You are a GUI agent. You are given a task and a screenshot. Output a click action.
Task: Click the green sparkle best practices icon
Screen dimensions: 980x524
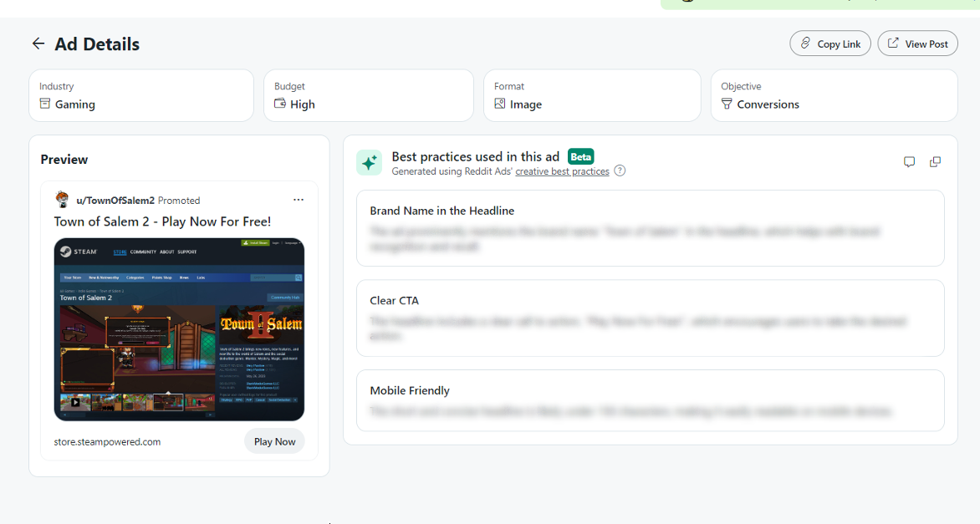tap(369, 162)
